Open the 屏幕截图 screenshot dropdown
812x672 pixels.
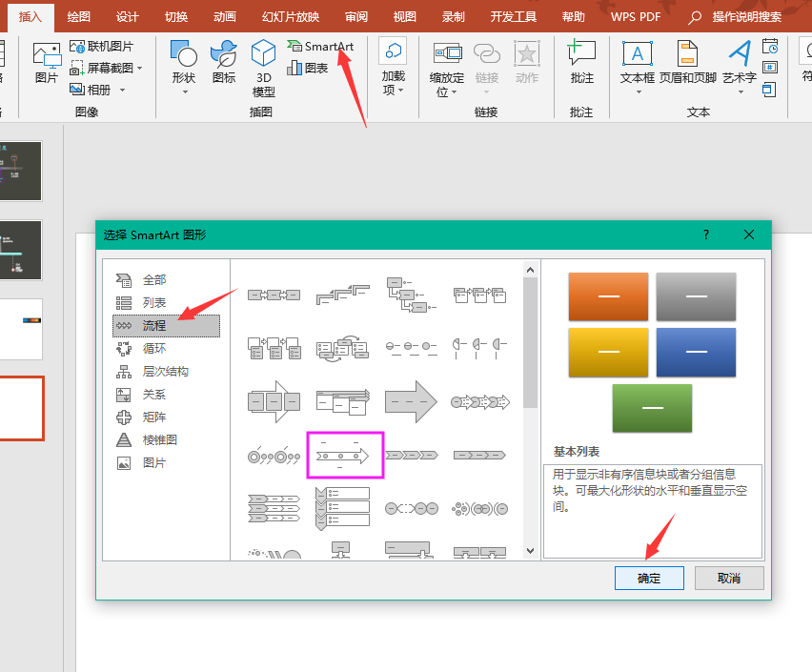click(139, 69)
